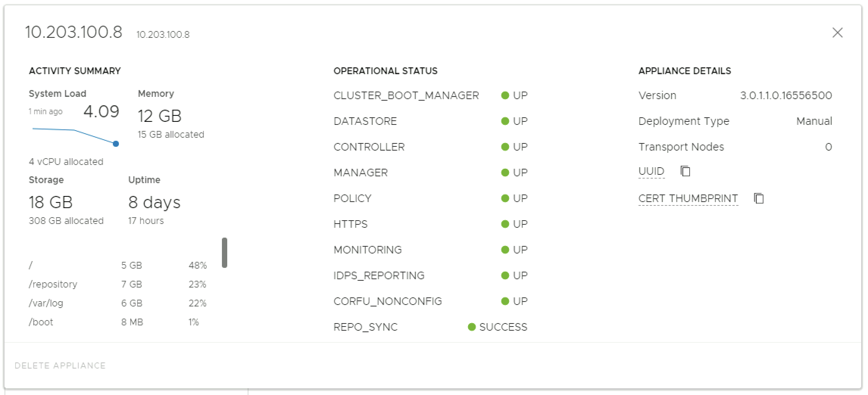Select the /var/log partition row

117,303
